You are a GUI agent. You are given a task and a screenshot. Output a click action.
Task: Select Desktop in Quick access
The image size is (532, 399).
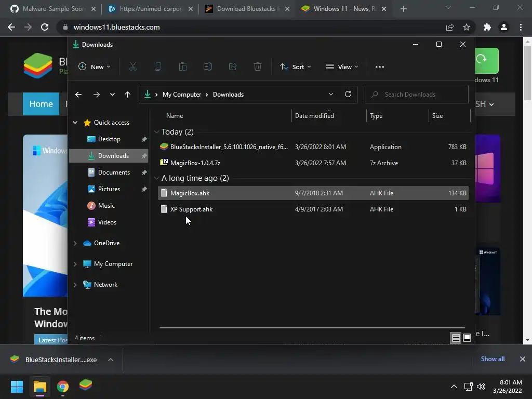point(109,139)
